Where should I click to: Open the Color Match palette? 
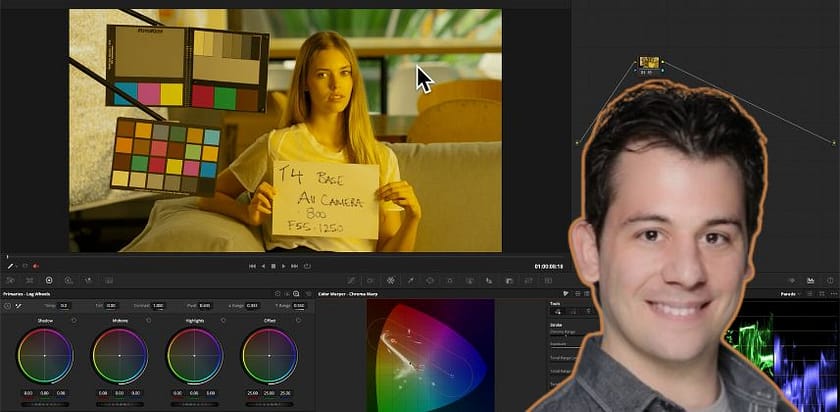coord(29,280)
